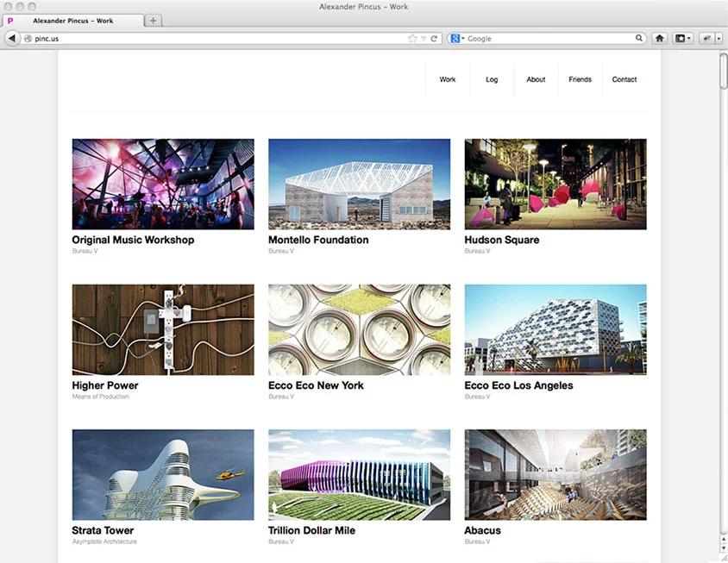Open the Google search engine selector
This screenshot has height=563, width=728.
click(x=457, y=39)
